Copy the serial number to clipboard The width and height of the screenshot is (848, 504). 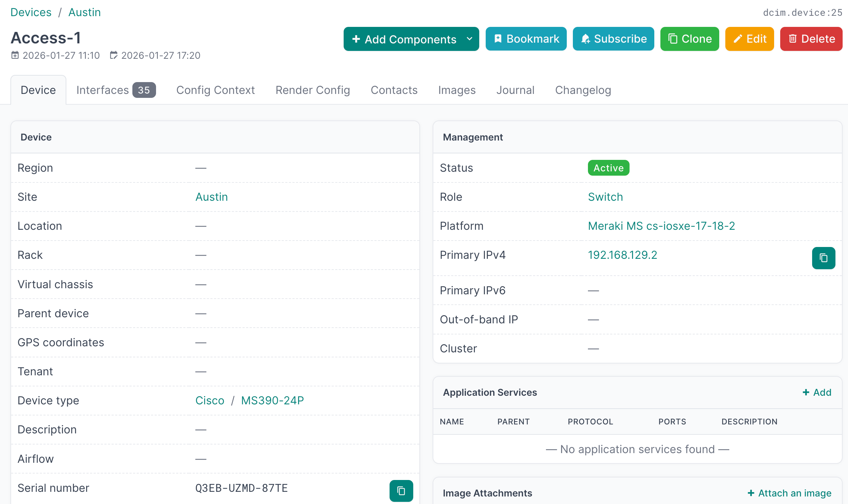point(401,490)
